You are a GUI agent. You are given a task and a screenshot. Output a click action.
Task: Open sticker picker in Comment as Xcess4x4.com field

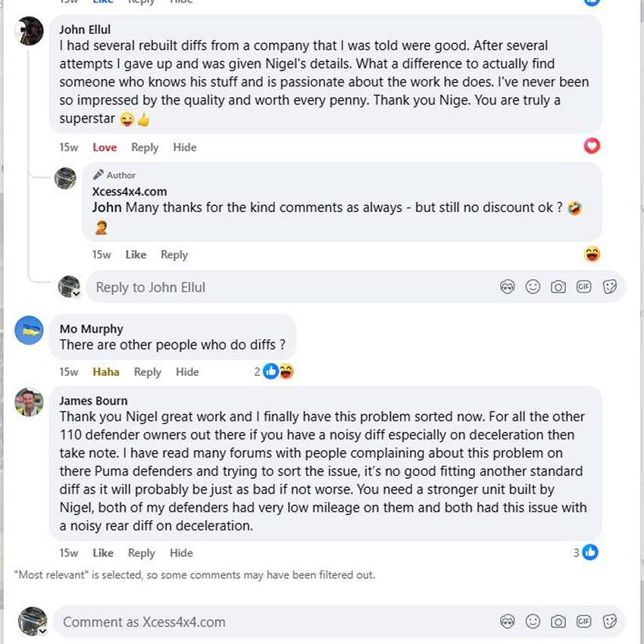(609, 622)
